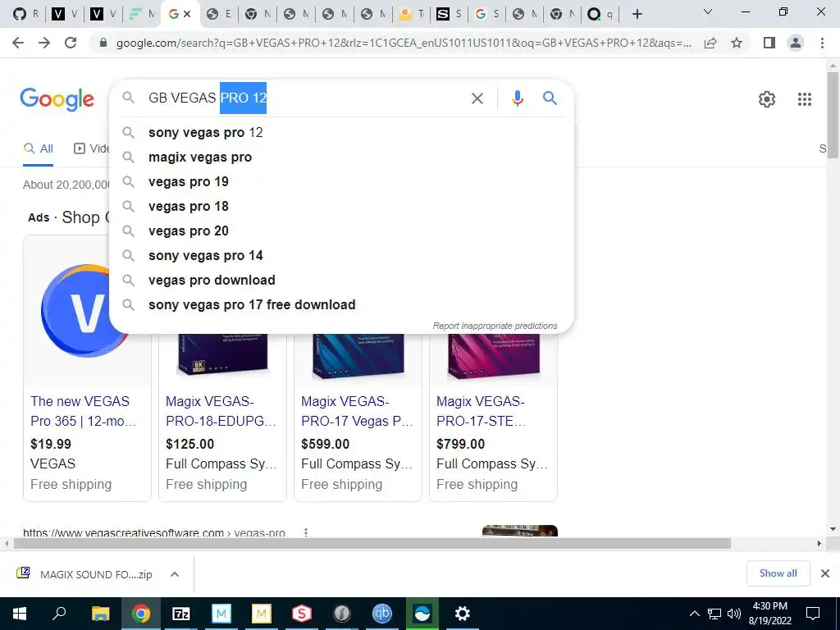Screen dimensions: 840x630
Task: Open the taskbar clock showing 4:30 PM
Action: click(x=769, y=614)
